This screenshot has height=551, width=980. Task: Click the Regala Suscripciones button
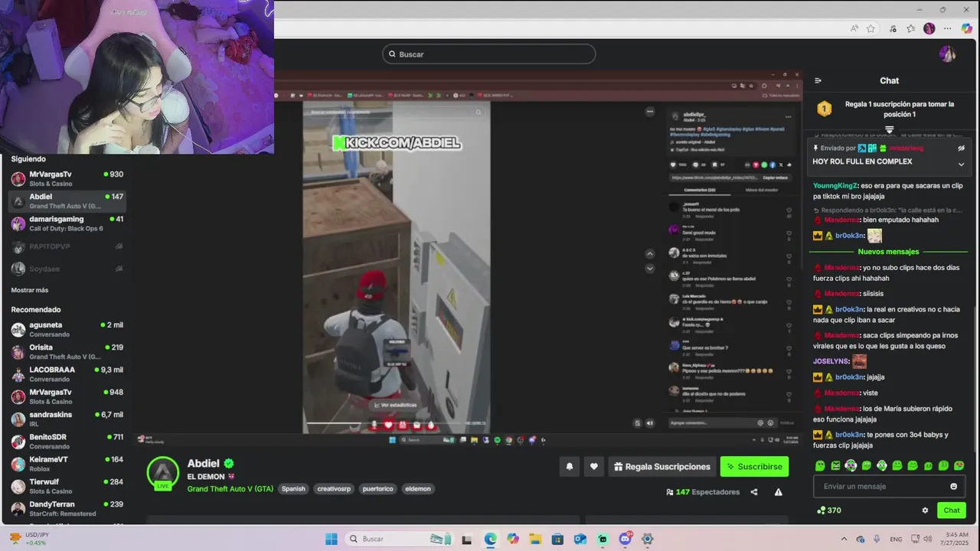662,466
